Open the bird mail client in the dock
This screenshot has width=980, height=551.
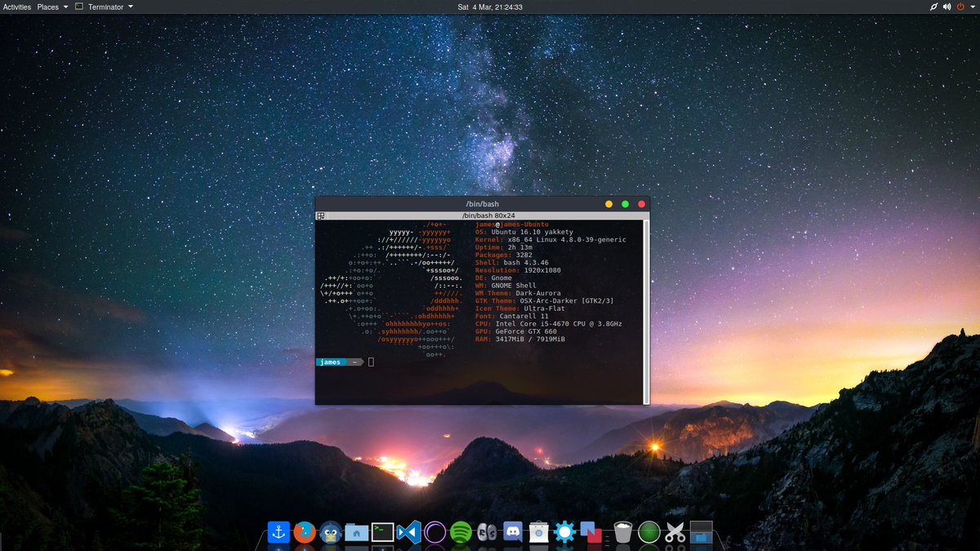point(331,533)
